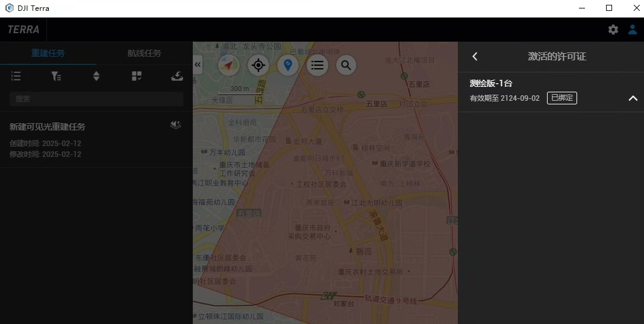
Task: Collapse the left panel with double chevron
Action: click(198, 65)
